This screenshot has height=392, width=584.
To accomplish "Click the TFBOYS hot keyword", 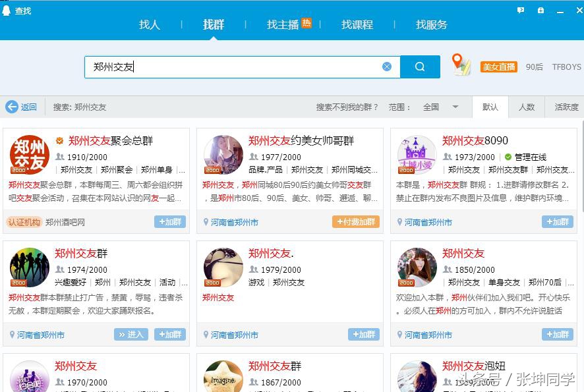I will 566,67.
